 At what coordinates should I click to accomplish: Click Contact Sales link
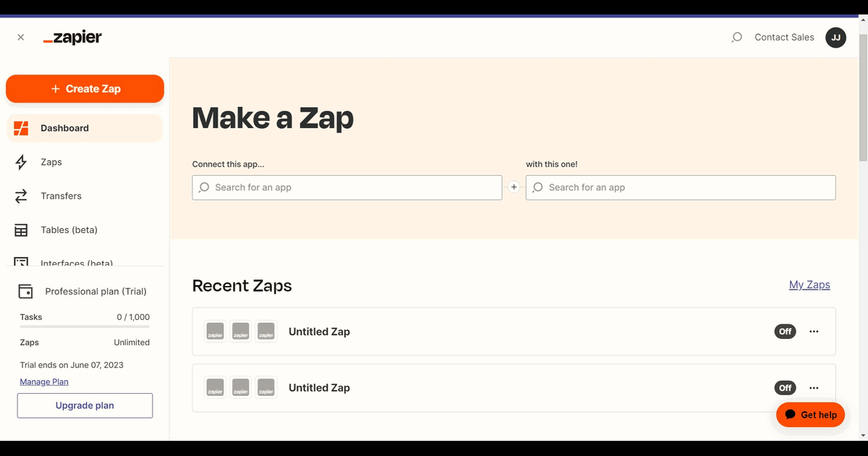(784, 38)
